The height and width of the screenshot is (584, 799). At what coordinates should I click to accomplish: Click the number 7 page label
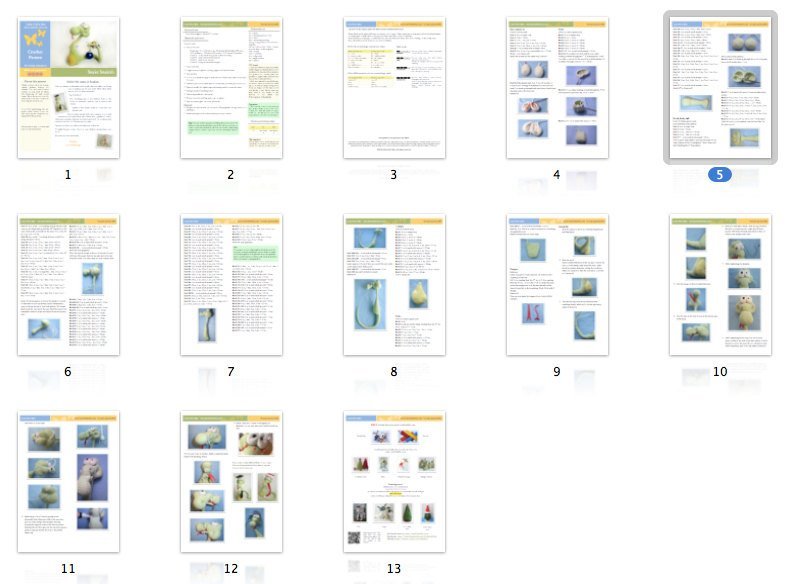[231, 372]
